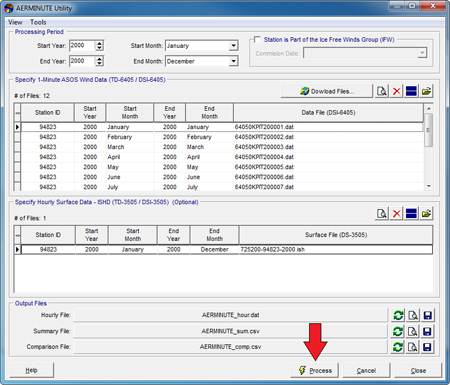This screenshot has width=450, height=385.
Task: Toggle Ice Free Winds Group checkbox
Action: [x=257, y=40]
